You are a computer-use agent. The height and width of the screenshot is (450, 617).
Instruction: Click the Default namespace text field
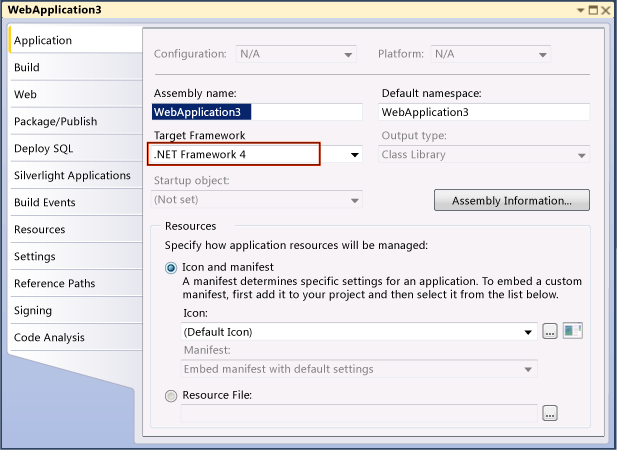(484, 112)
